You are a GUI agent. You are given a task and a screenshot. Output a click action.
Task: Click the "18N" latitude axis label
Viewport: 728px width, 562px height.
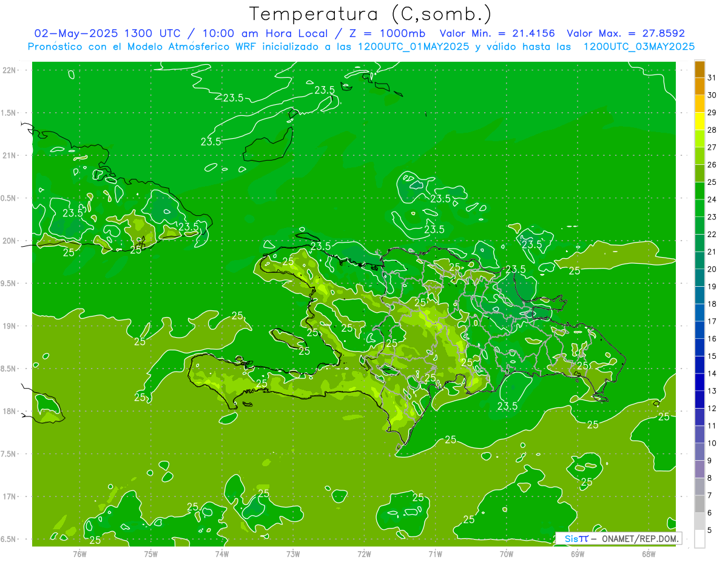[9, 411]
